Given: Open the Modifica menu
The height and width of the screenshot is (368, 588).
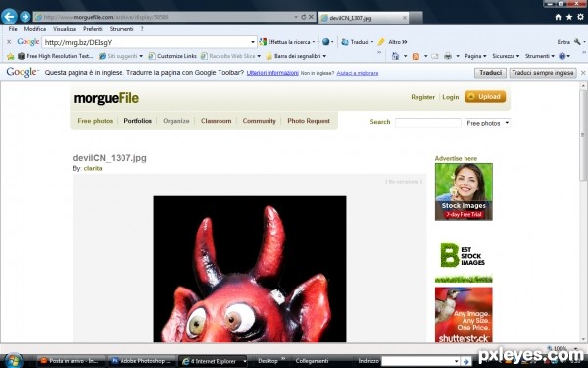Looking at the screenshot, I should click(x=35, y=28).
